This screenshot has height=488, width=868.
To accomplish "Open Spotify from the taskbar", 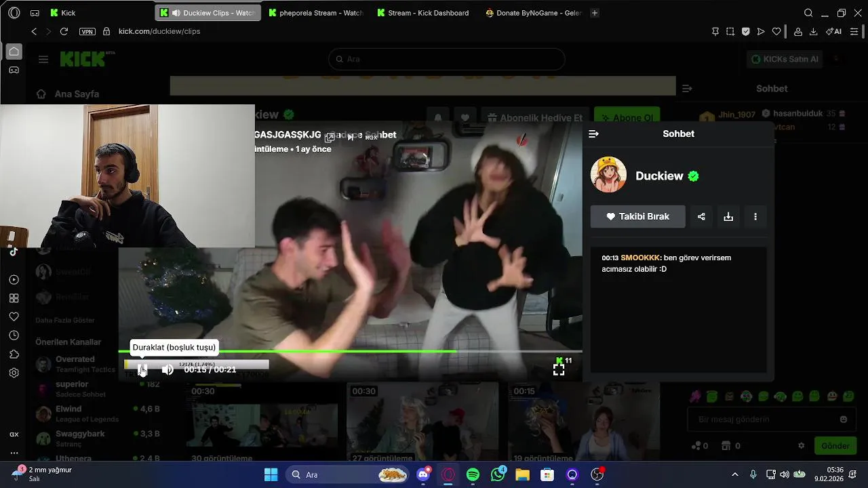I will 473,474.
